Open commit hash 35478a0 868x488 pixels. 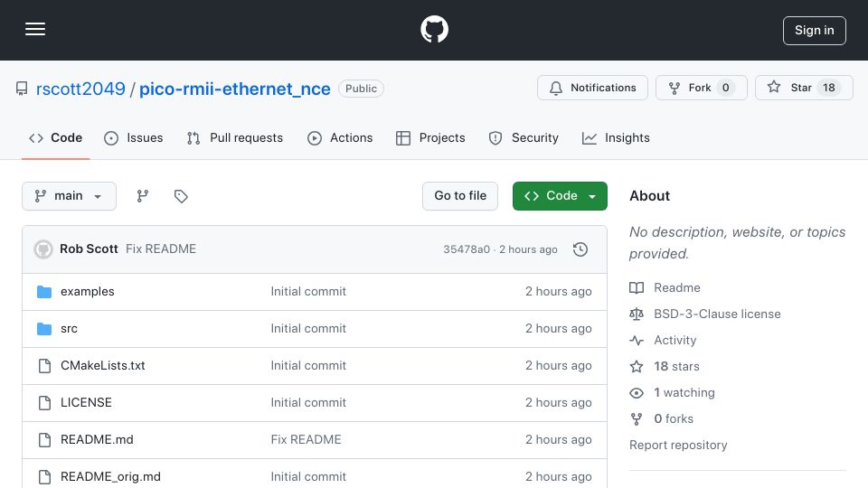pos(467,249)
